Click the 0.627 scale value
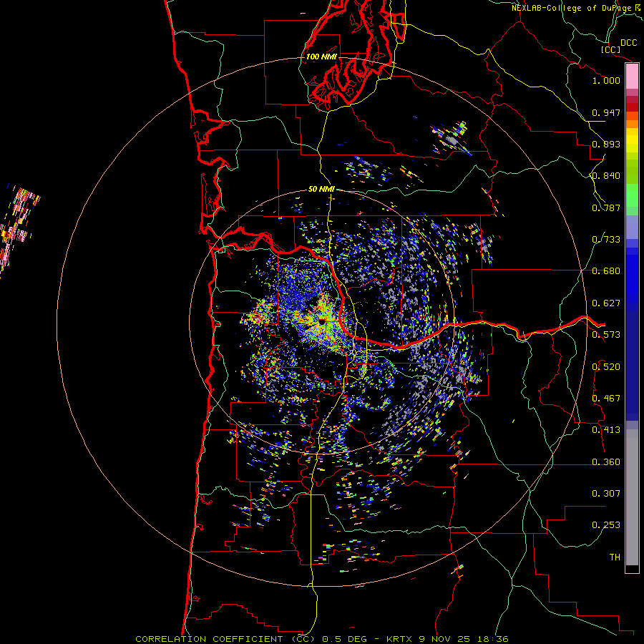The image size is (644, 644). click(606, 303)
